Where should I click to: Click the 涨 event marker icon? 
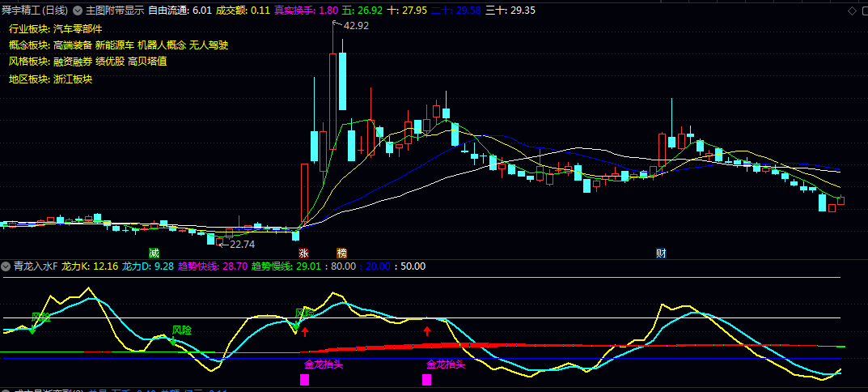pos(303,253)
